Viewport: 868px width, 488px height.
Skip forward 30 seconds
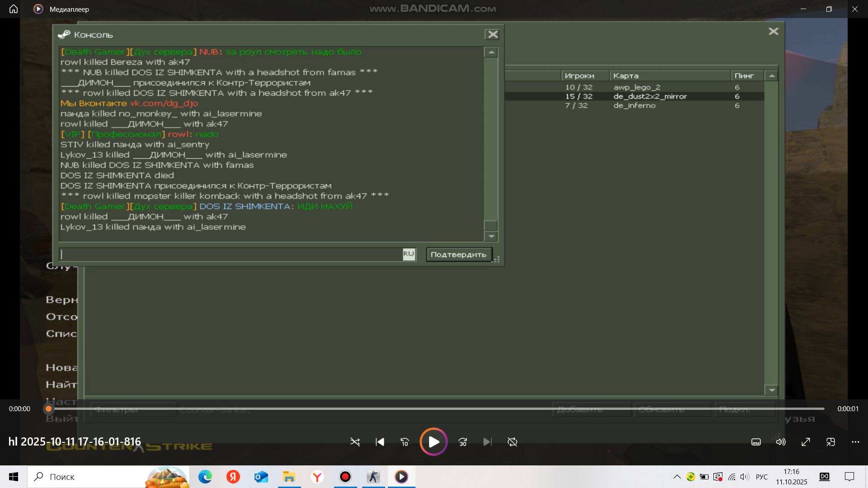(x=462, y=442)
